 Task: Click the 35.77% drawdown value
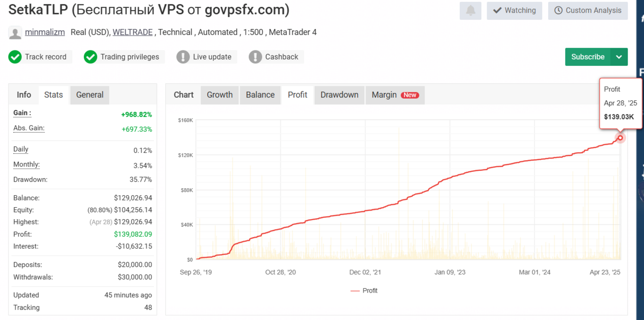pos(141,180)
